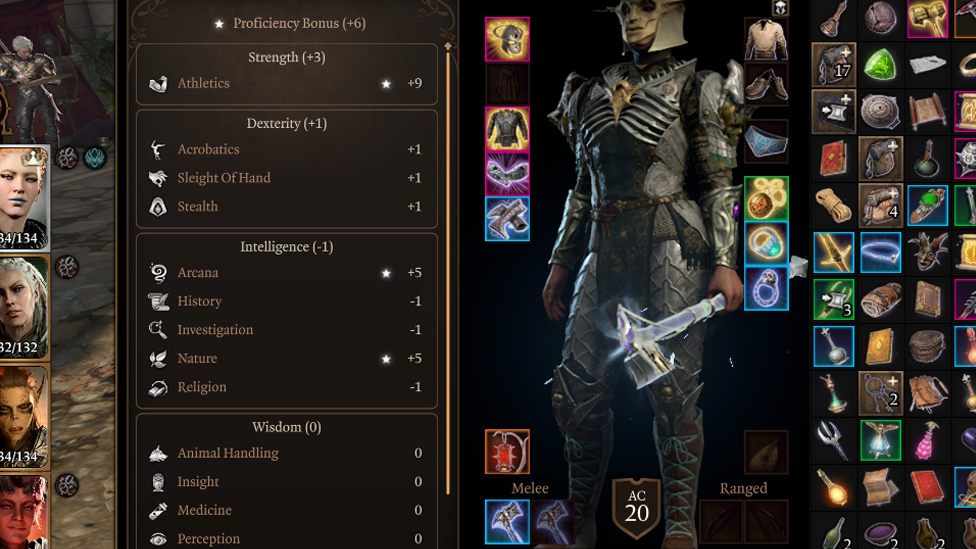Select the amulet equipment slot
976x549 pixels.
[766, 199]
